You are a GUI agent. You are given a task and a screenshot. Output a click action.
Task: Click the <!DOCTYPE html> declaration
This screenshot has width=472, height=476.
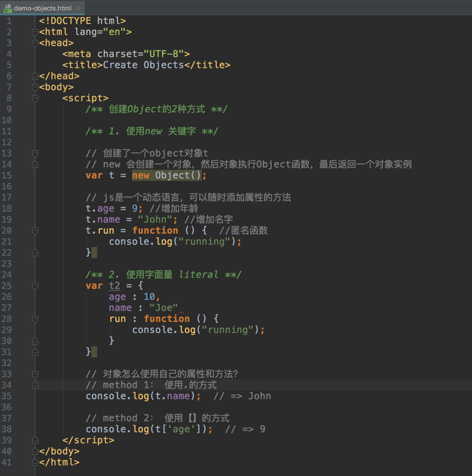point(82,21)
